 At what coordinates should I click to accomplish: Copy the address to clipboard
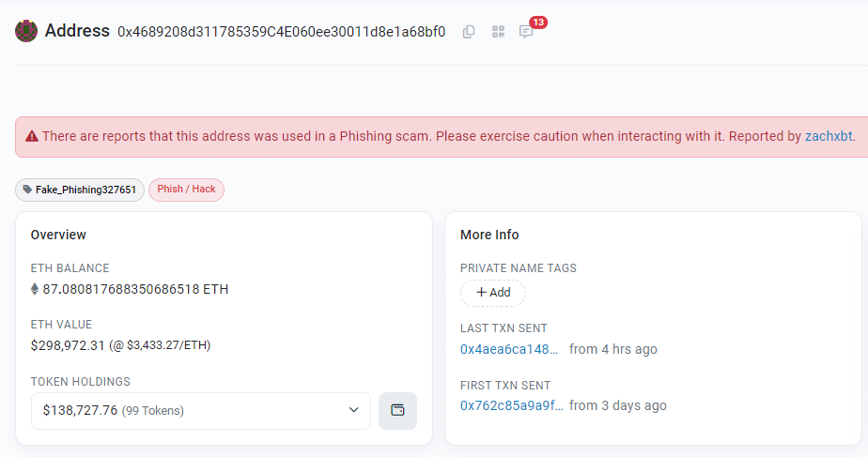(469, 32)
